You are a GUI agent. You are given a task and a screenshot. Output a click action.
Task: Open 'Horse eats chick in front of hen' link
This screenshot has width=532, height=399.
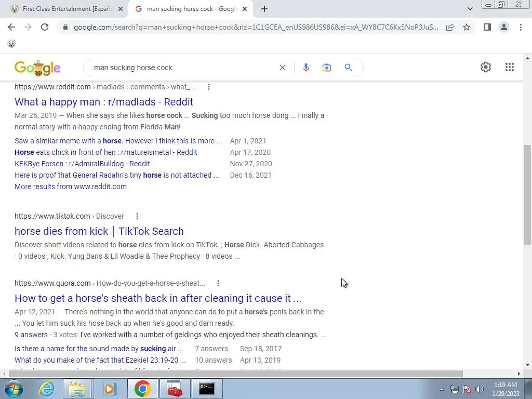pyautogui.click(x=106, y=152)
